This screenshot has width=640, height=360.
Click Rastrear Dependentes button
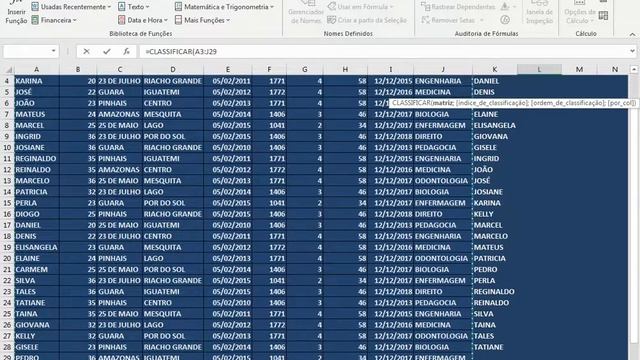(458, 7)
